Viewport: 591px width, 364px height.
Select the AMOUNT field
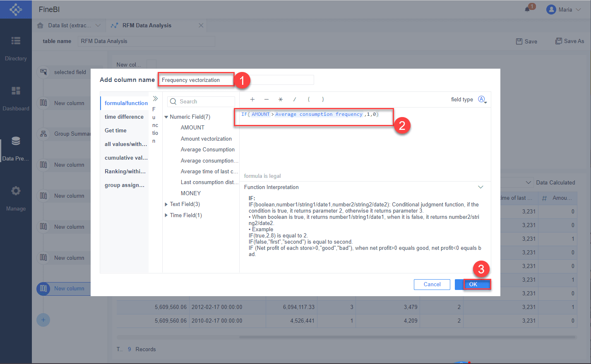192,127
